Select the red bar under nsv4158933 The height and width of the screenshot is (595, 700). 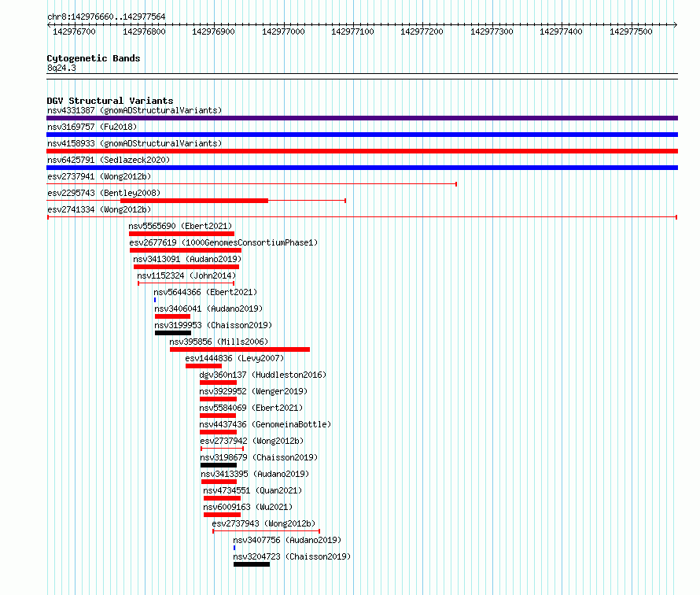(362, 151)
